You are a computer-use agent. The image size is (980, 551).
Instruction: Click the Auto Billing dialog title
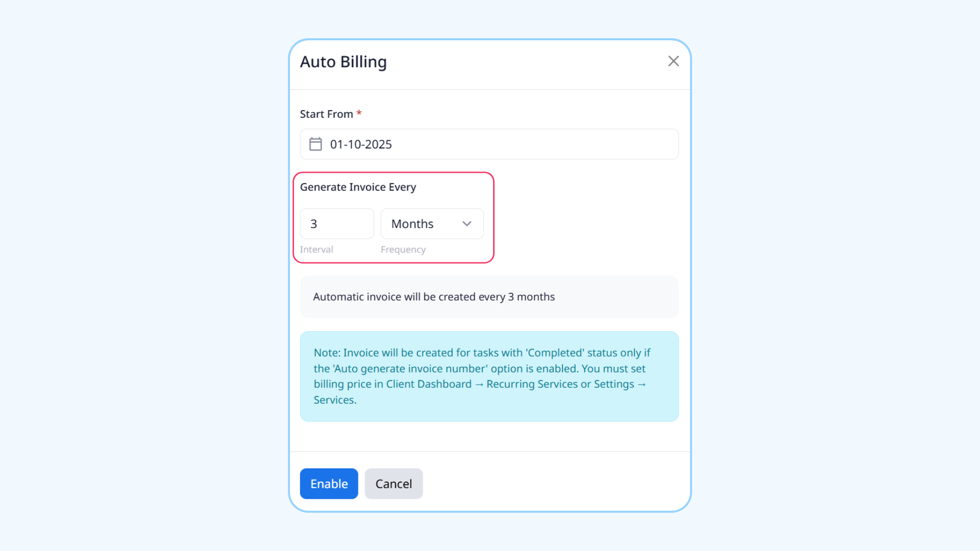pyautogui.click(x=343, y=62)
